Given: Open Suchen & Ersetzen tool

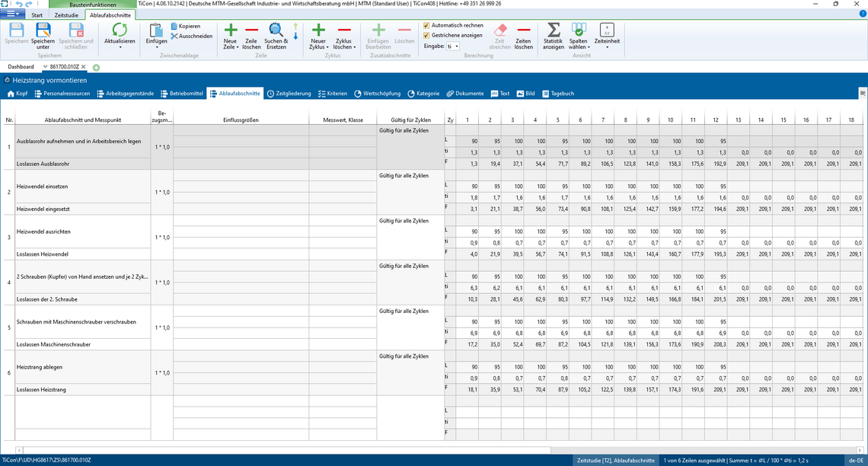Looking at the screenshot, I should pos(276,30).
